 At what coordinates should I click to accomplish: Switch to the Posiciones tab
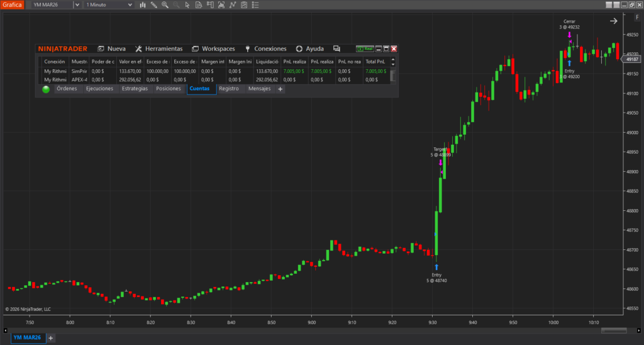coord(168,89)
